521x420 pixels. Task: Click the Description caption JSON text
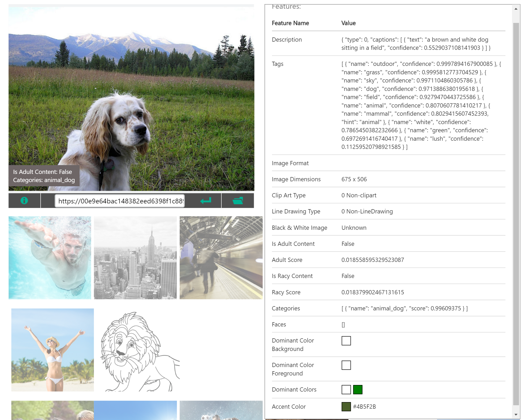click(416, 43)
